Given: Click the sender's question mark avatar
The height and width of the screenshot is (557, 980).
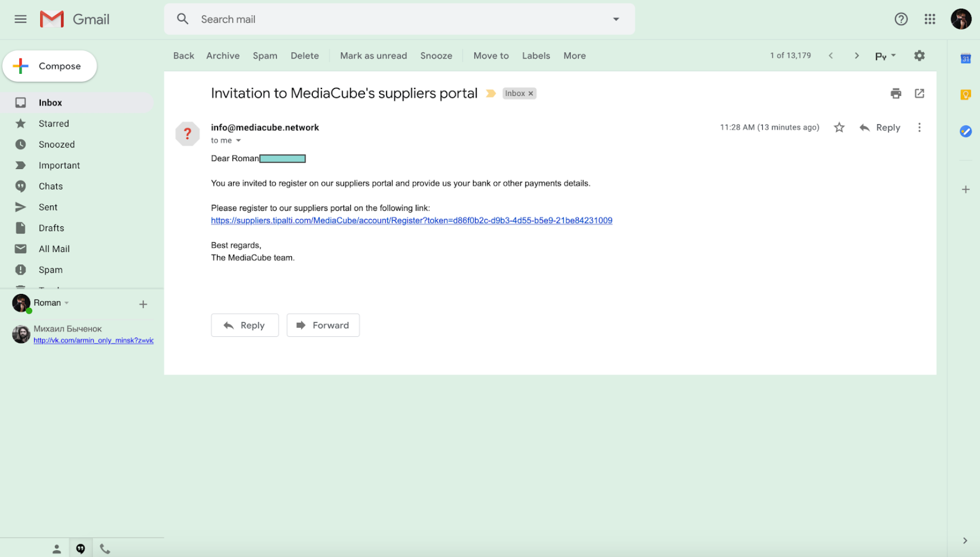Looking at the screenshot, I should click(x=188, y=134).
